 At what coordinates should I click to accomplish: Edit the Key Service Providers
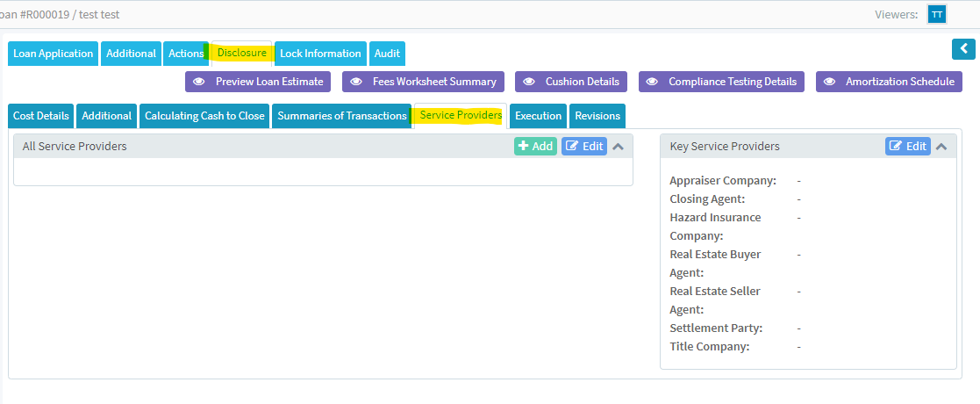pos(907,146)
